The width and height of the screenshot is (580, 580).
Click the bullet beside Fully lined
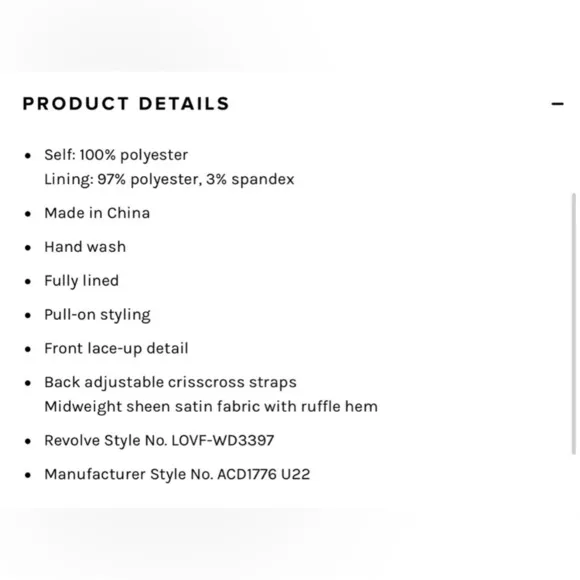(x=28, y=281)
